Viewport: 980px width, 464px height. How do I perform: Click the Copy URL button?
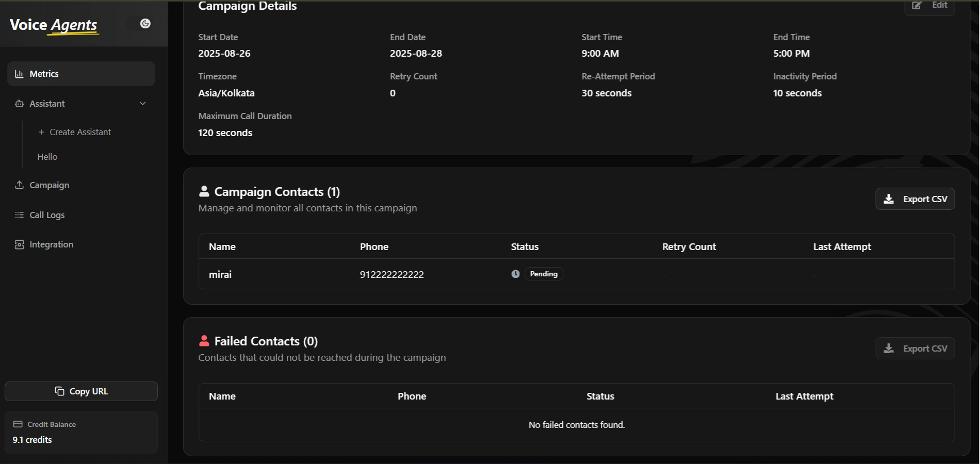click(x=81, y=391)
